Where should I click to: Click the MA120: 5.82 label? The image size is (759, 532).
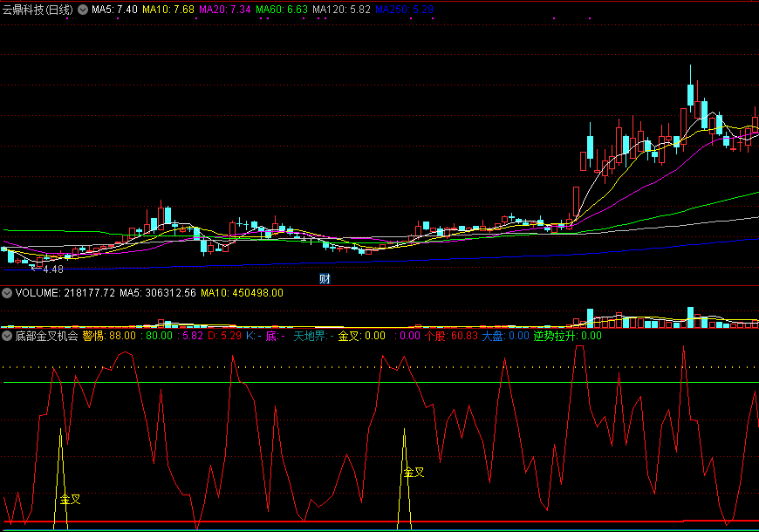341,10
